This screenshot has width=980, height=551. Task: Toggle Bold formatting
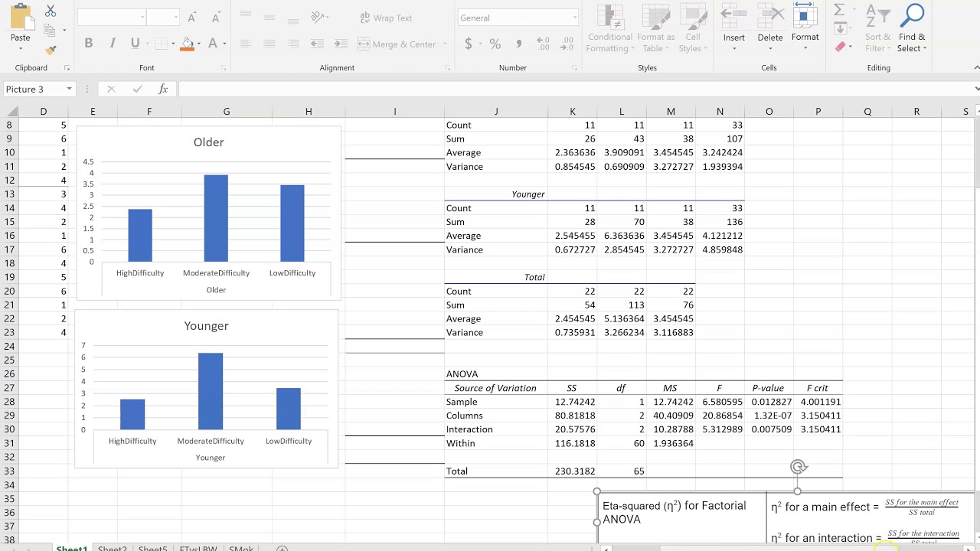pos(89,44)
